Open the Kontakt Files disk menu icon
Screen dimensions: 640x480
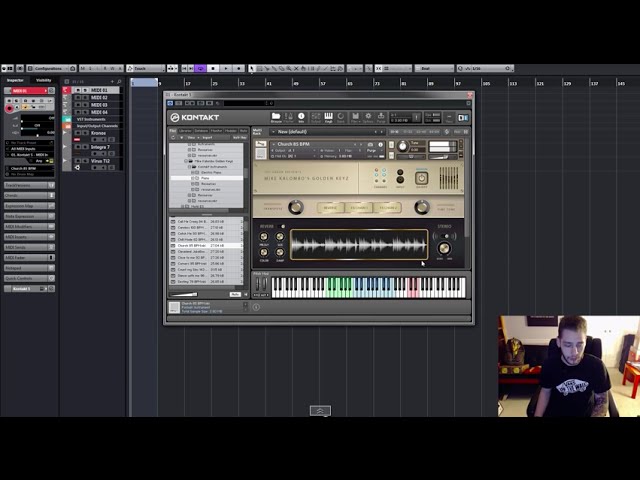tap(355, 117)
